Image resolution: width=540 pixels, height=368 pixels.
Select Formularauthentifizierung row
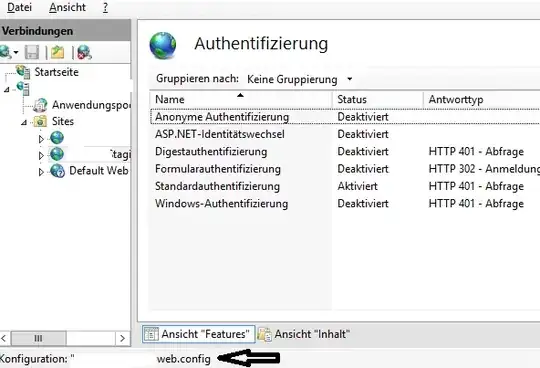pos(345,169)
